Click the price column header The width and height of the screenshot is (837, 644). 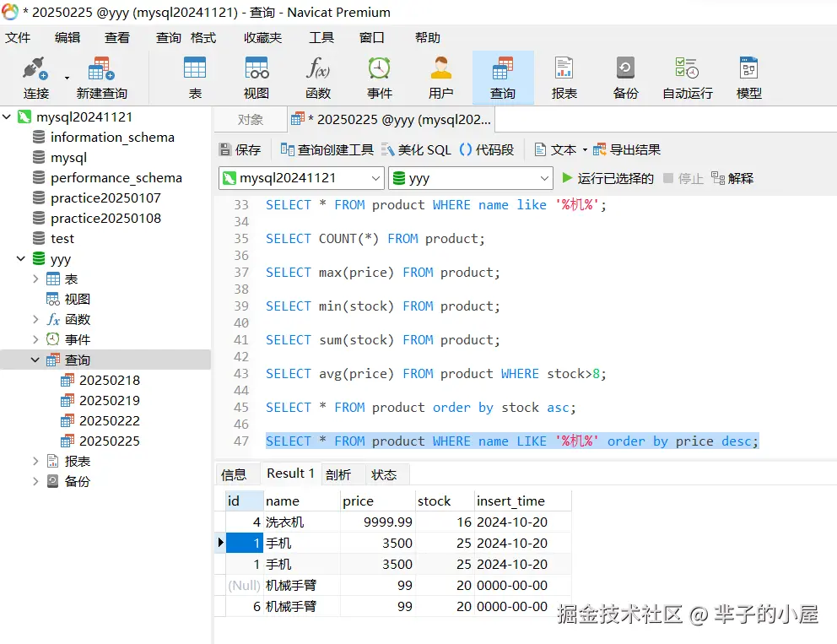378,501
